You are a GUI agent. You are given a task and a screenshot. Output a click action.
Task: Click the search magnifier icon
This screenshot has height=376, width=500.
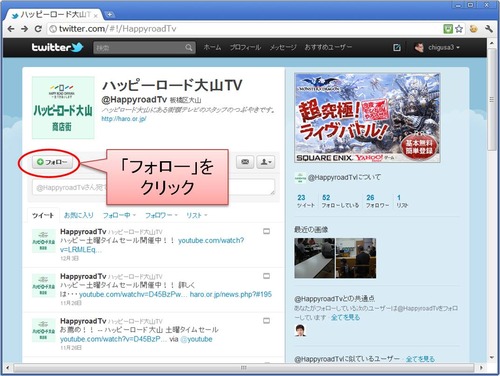click(x=189, y=48)
